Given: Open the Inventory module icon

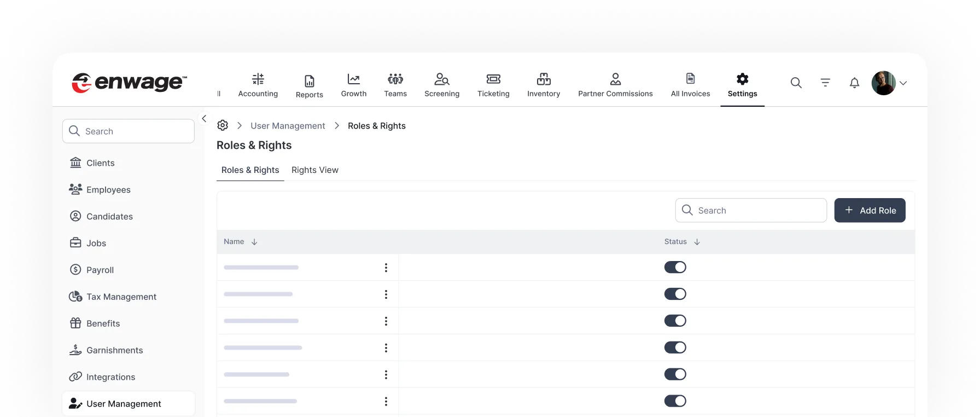Looking at the screenshot, I should click(544, 79).
